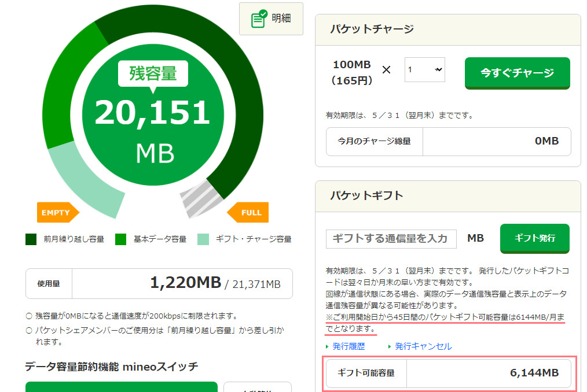
Task: Click the 基本データ容量 legend swatch
Action: point(120,239)
